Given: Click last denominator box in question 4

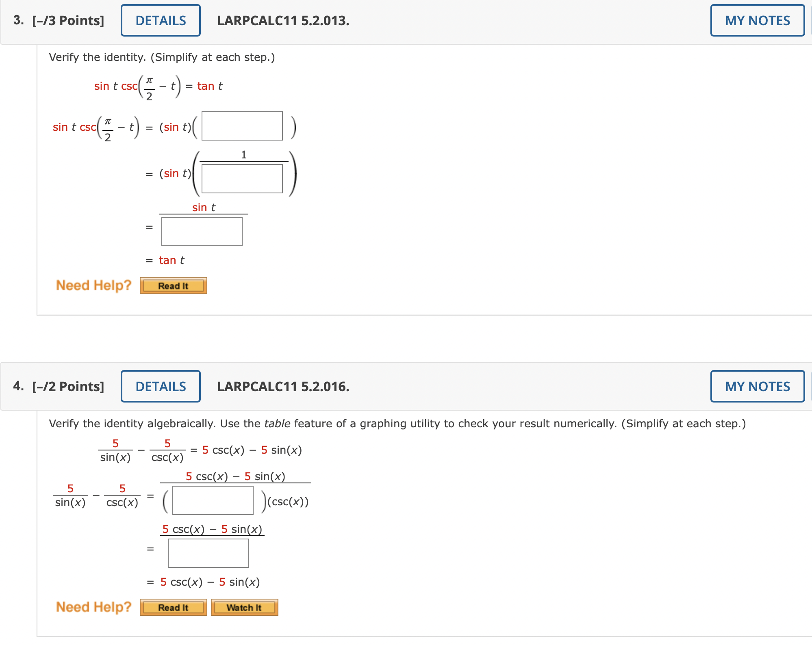Looking at the screenshot, I should [x=208, y=553].
